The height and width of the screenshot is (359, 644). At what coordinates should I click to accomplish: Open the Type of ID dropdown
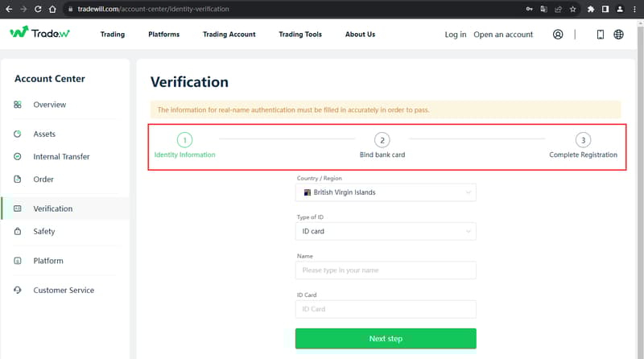pos(386,231)
